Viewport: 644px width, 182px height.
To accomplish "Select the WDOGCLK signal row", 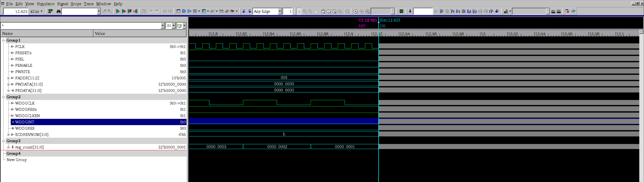I will [25, 103].
